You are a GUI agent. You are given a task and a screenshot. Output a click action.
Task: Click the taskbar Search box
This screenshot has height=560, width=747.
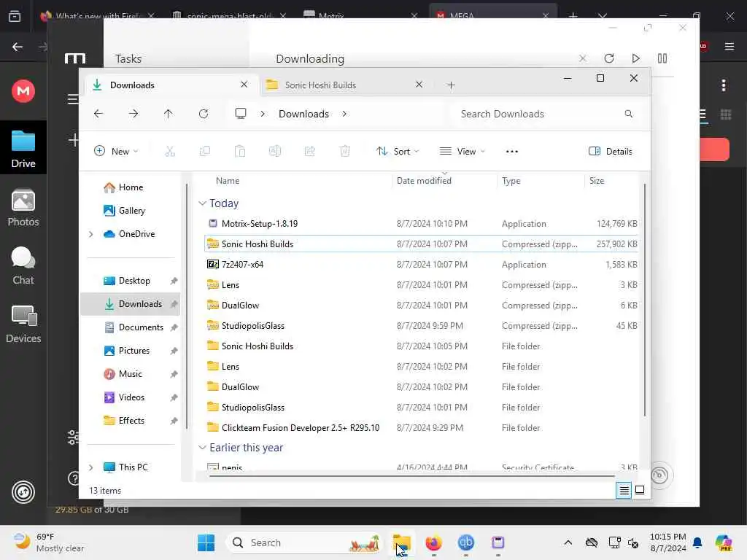[x=304, y=542]
